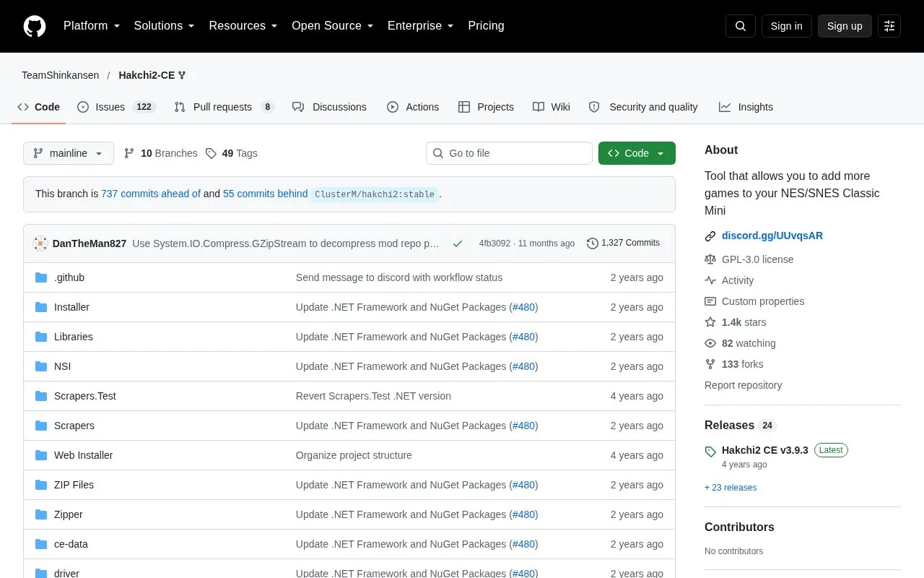Open the Insights tab
The height and width of the screenshot is (578, 924).
[746, 107]
